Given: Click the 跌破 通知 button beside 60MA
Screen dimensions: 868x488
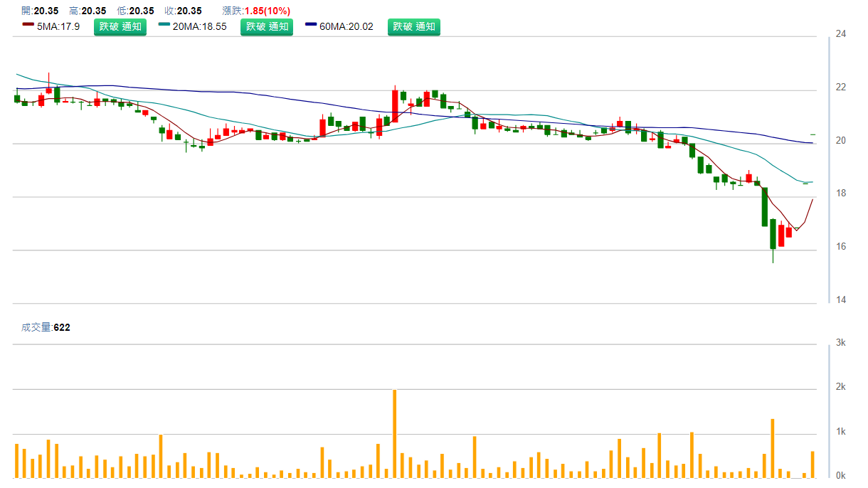Looking at the screenshot, I should coord(414,27).
